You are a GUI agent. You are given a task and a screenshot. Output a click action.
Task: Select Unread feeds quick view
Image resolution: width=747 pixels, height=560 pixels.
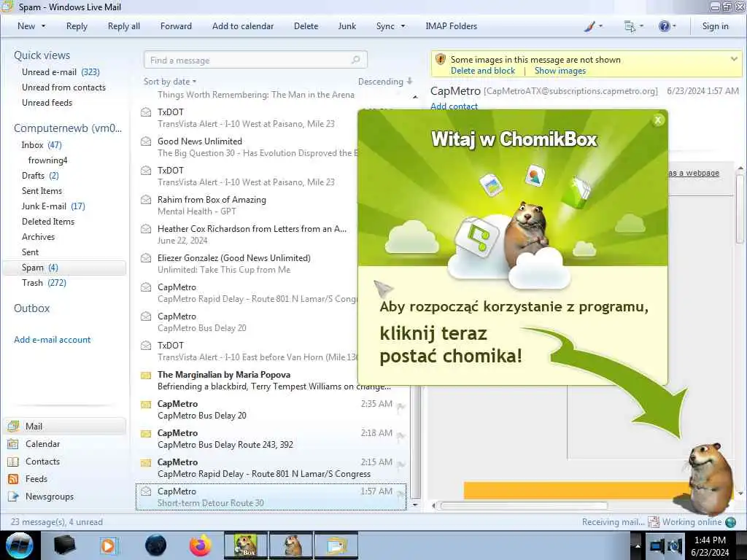pyautogui.click(x=47, y=102)
